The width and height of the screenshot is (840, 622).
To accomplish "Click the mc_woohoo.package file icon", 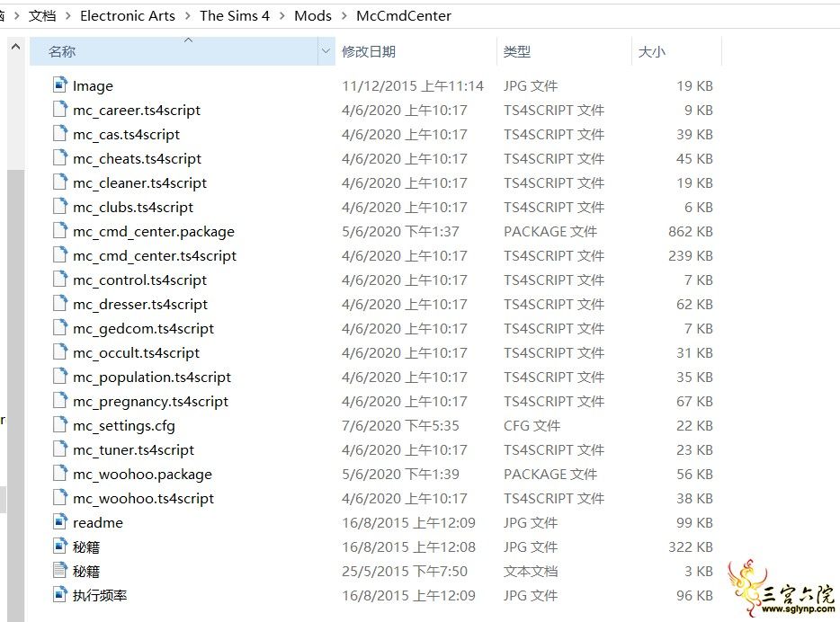I will click(60, 473).
